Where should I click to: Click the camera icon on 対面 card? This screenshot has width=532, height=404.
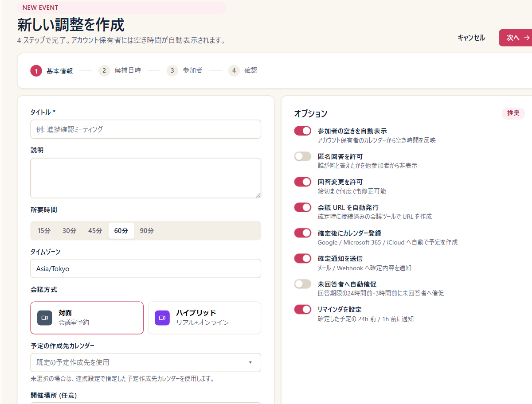(44, 318)
